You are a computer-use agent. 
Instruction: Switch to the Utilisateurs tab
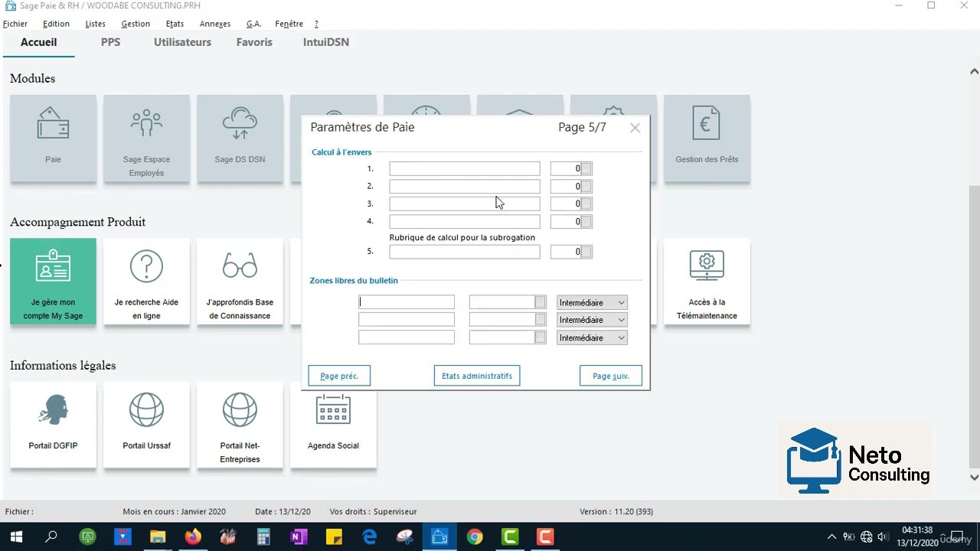coord(182,42)
